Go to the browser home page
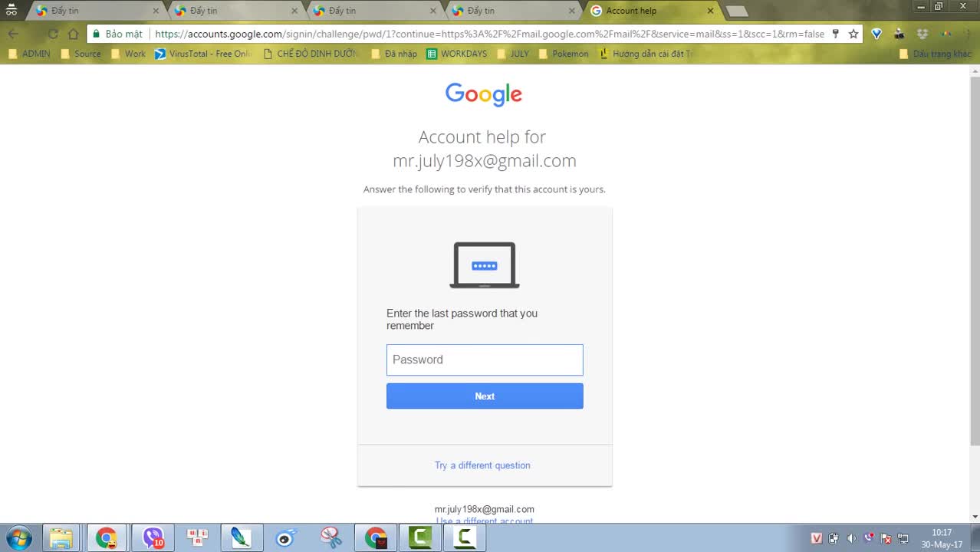The image size is (980, 552). [74, 34]
